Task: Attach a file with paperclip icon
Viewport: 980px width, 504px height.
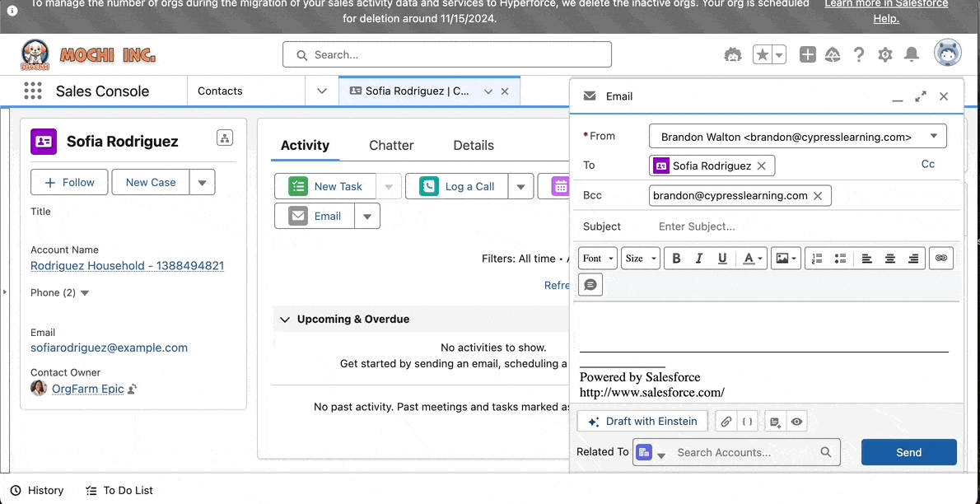Action: point(726,422)
